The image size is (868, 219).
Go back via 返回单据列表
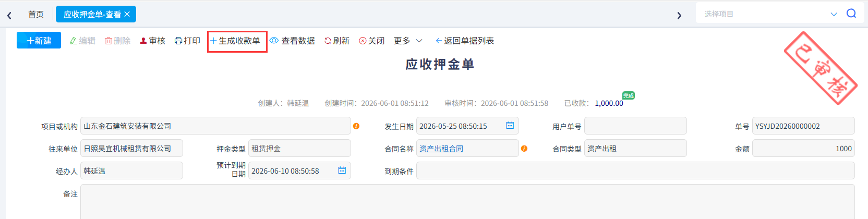point(465,41)
